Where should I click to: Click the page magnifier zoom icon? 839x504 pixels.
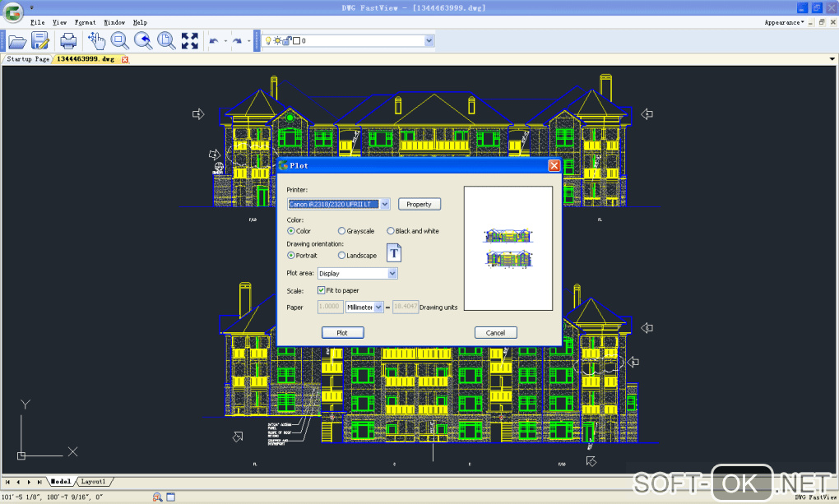(166, 40)
